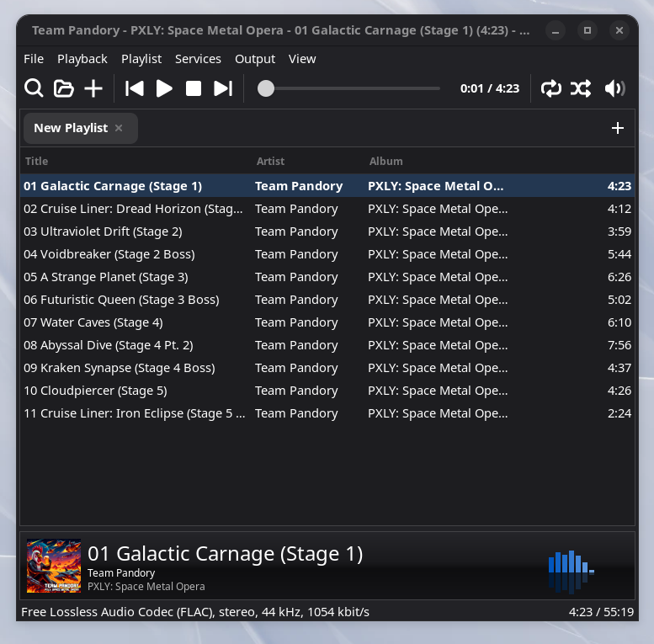Select track 07 Water Caves (Stage 4)
Screen dimensions: 654x644
[x=327, y=322]
